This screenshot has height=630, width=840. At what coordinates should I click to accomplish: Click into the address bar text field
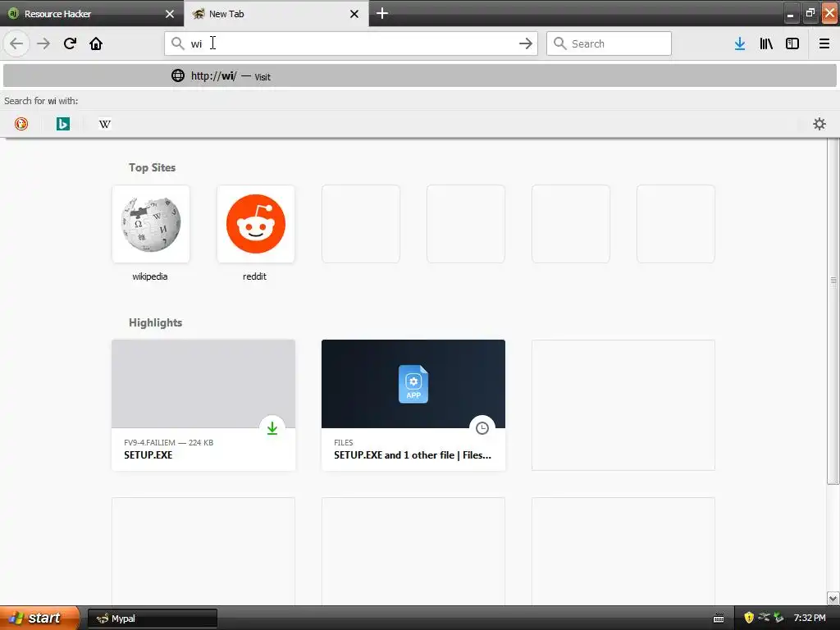click(x=351, y=43)
